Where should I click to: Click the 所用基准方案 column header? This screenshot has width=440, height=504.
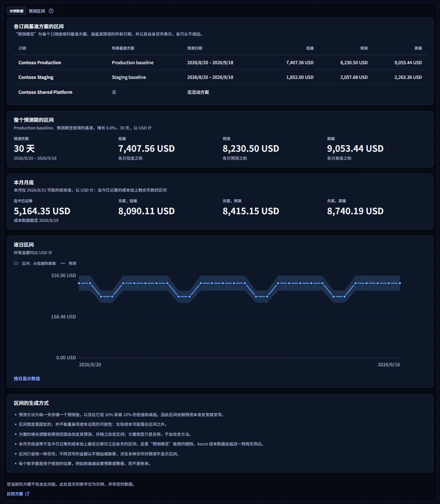coord(123,48)
